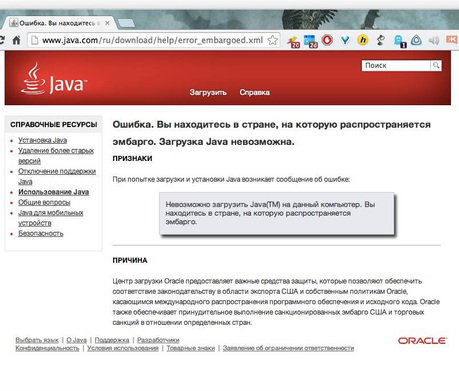Viewport: 459px width, 391px height.
Task: Click the Конфиденциальность footer link
Action: click(47, 348)
